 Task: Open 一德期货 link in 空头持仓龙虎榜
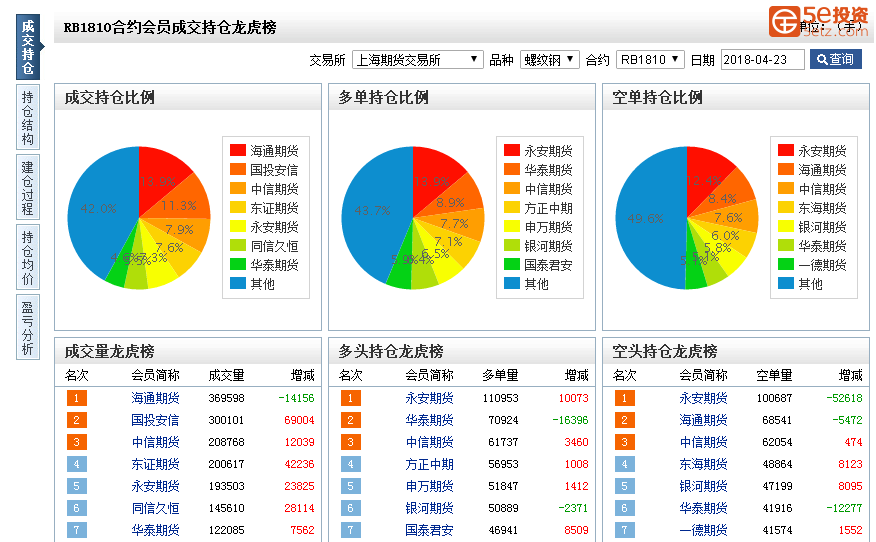[x=703, y=530]
